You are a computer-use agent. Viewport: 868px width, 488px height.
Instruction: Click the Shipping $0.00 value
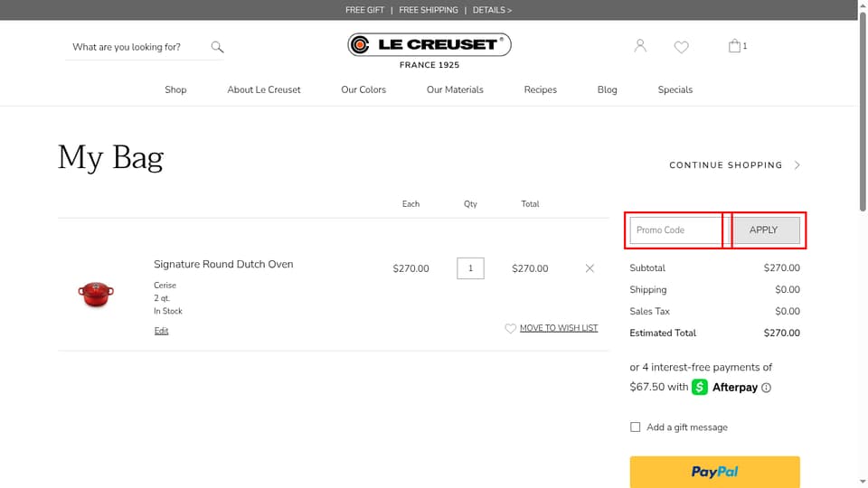click(x=788, y=290)
